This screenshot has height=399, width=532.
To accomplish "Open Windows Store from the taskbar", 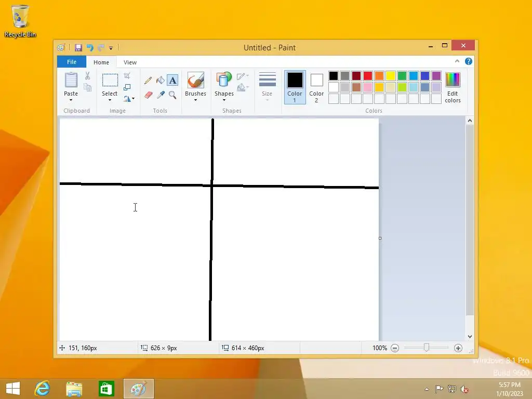I will point(106,389).
